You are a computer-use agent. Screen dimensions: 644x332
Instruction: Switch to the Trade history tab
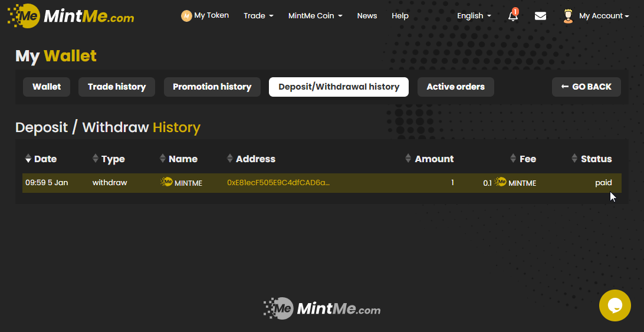[117, 87]
